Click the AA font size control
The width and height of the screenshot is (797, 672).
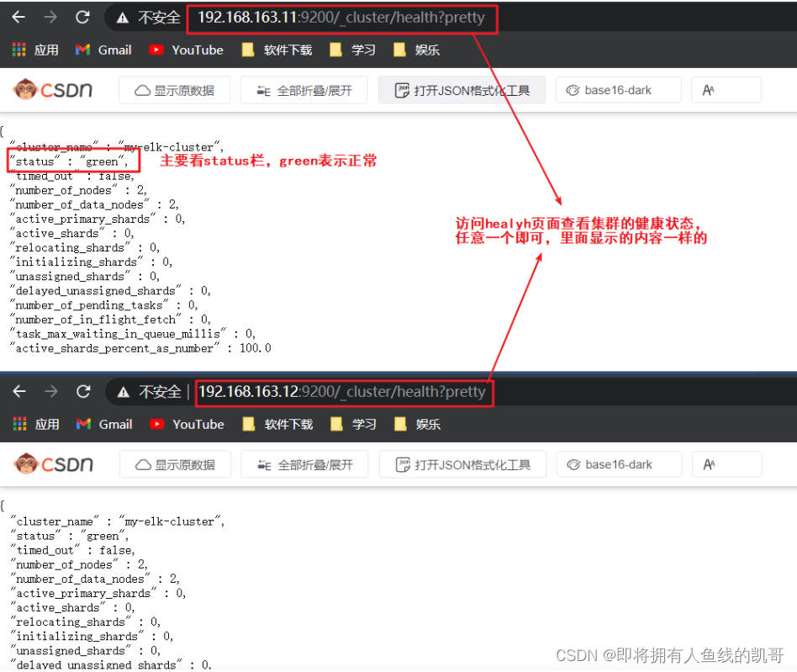click(x=726, y=89)
